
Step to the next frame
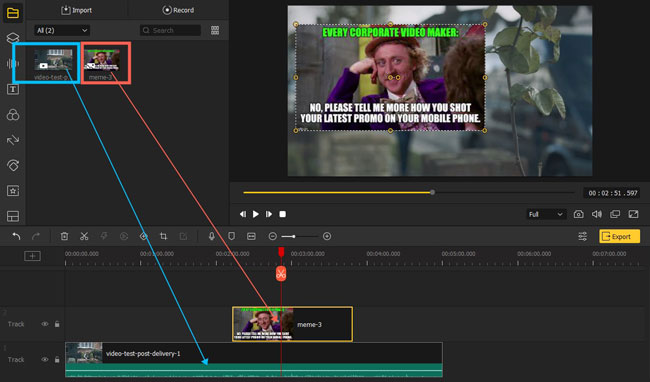pos(269,214)
